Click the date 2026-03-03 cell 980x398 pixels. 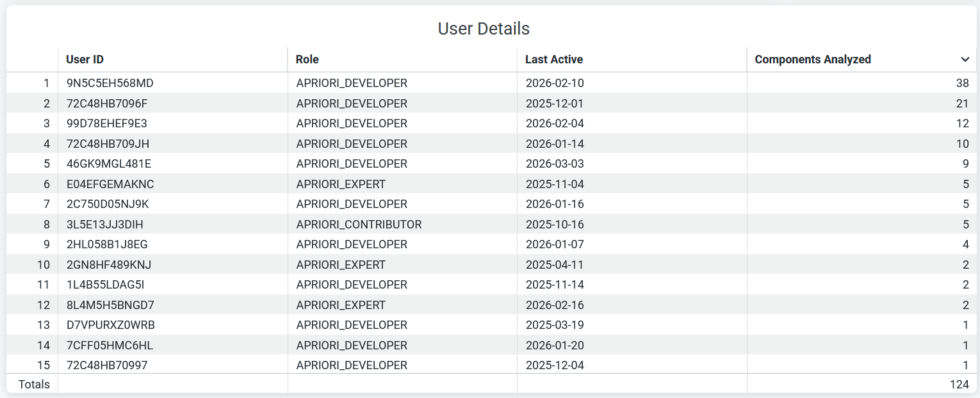554,164
